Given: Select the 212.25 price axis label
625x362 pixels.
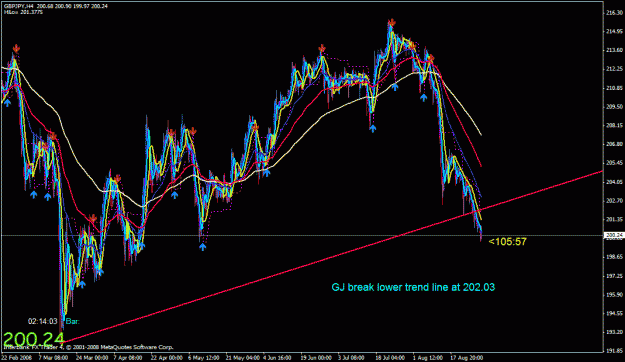Looking at the screenshot, I should tap(614, 69).
